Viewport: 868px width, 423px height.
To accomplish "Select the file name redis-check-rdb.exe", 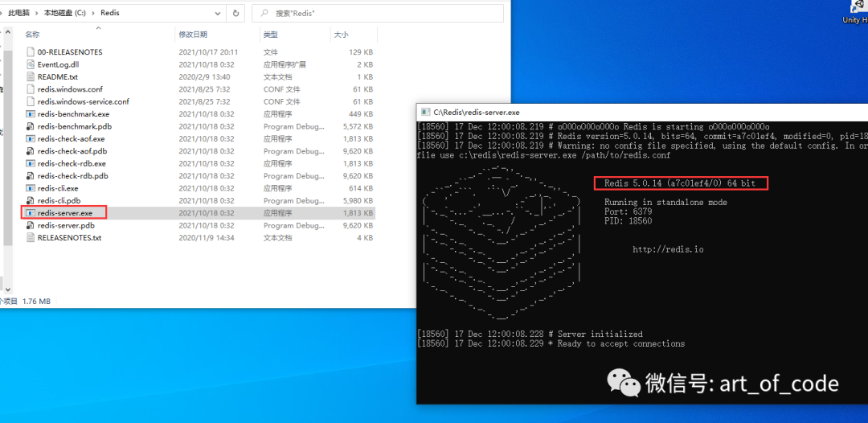I will 72,163.
